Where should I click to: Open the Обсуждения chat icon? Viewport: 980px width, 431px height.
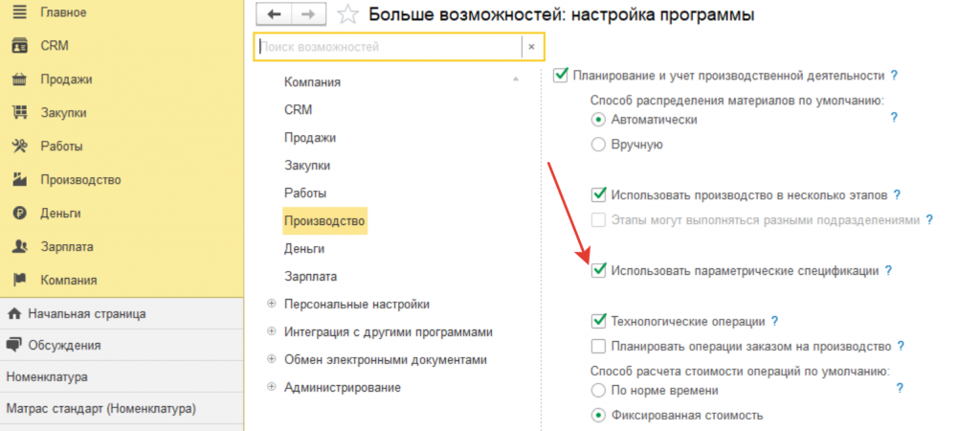click(x=14, y=345)
